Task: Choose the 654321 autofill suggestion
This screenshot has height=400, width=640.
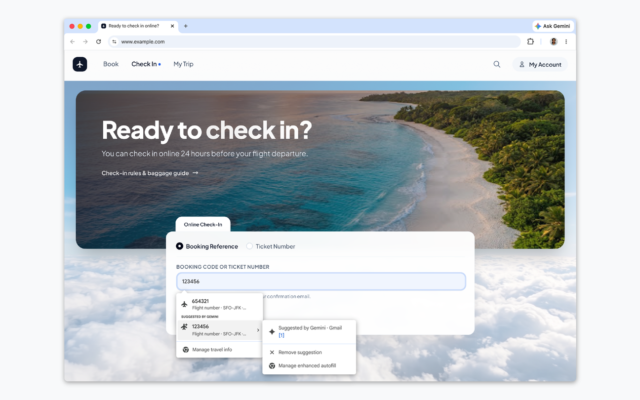Action: click(x=220, y=304)
